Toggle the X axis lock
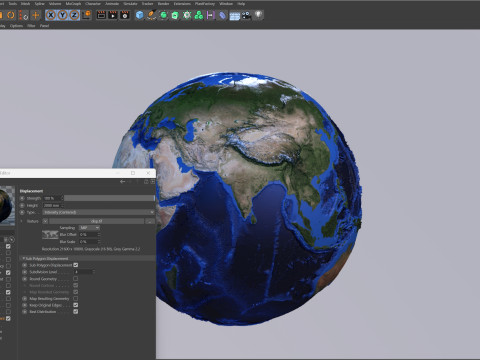Image resolution: width=480 pixels, height=360 pixels. click(51, 15)
